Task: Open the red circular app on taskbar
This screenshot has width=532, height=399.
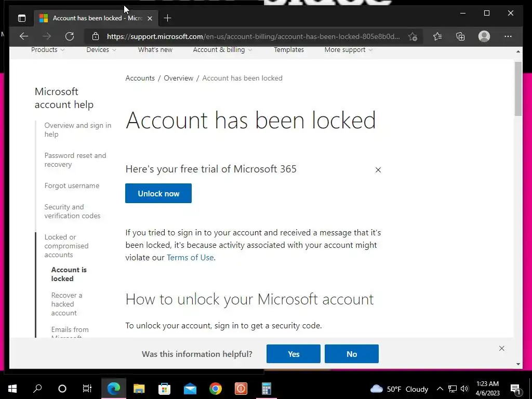Action: [x=241, y=389]
